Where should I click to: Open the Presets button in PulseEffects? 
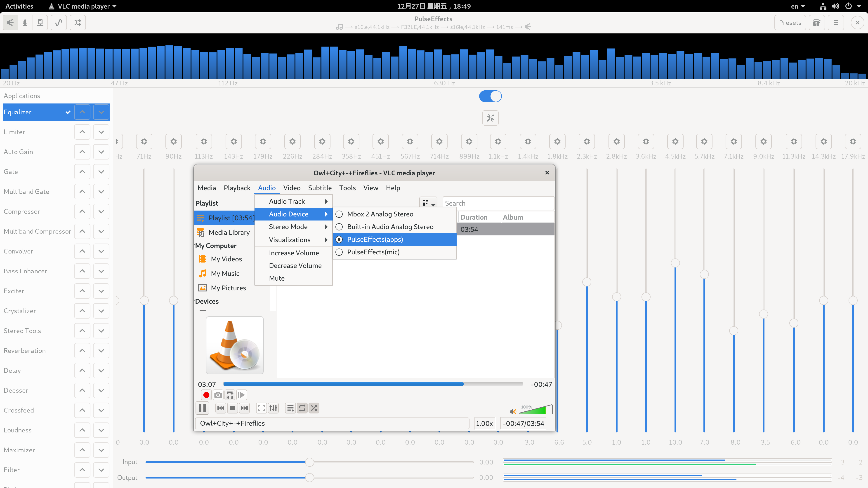790,23
